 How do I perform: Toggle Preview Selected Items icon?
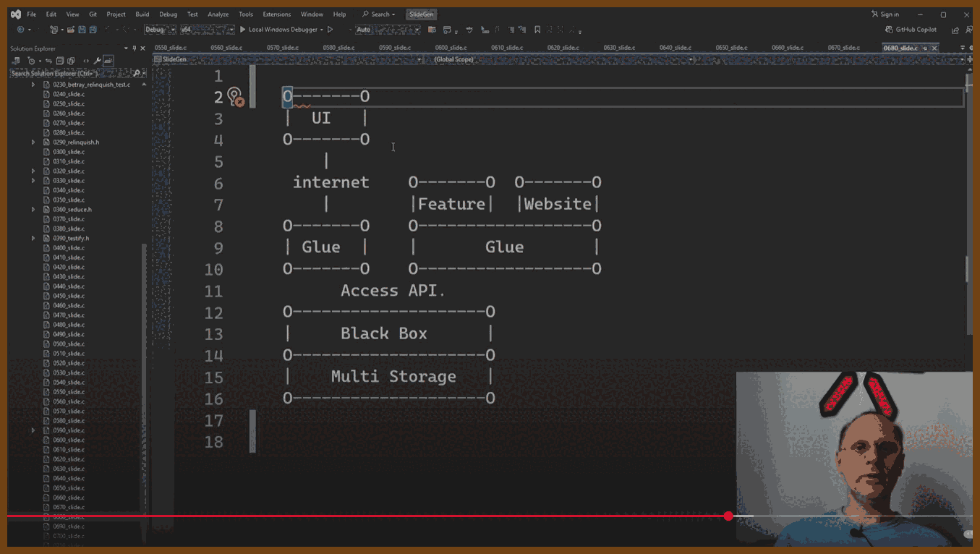[x=108, y=61]
